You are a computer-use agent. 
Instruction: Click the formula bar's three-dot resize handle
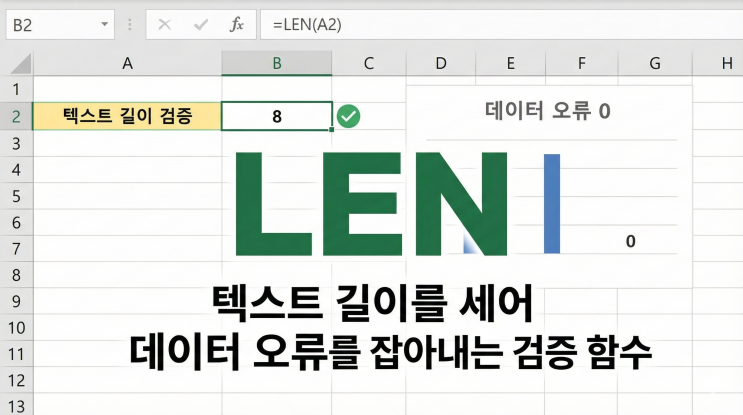point(129,24)
